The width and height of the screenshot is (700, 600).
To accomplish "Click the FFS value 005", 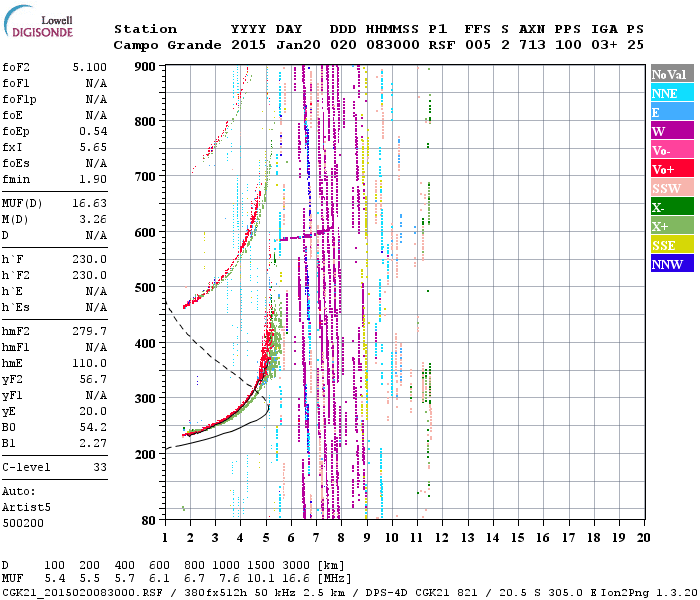I will pos(478,45).
